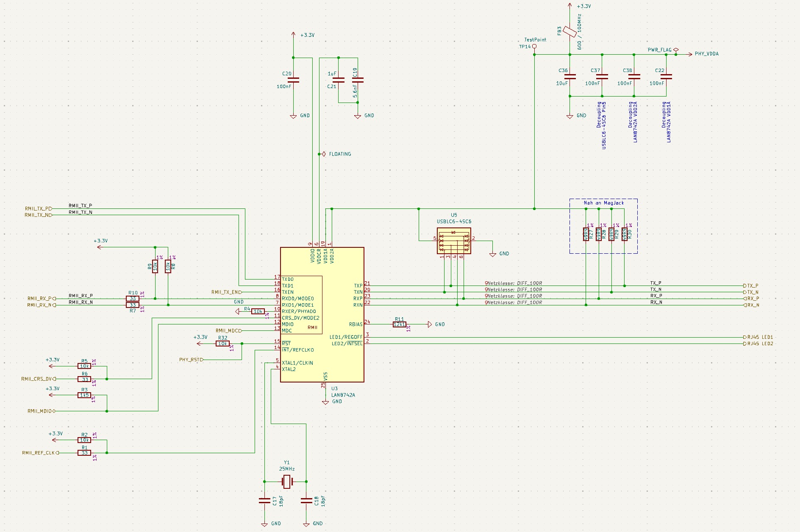Select the R11 12k1 resistor
Viewport: 800px width, 532px height.
click(399, 324)
